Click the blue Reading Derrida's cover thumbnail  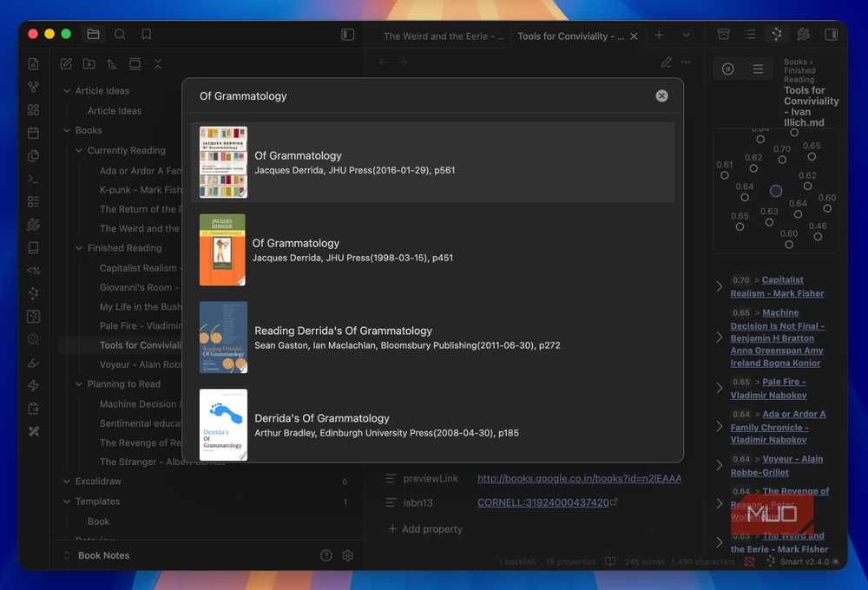[x=223, y=337]
